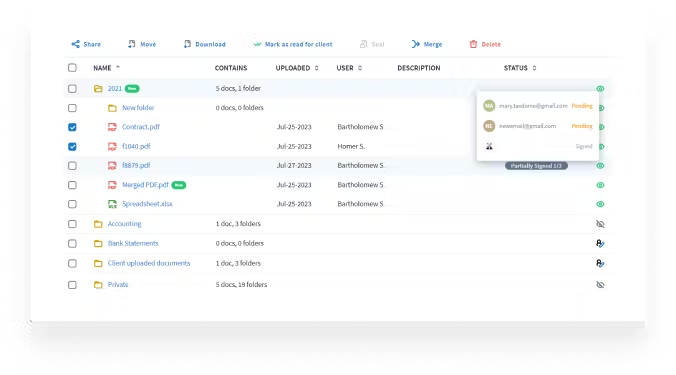This screenshot has width=676, height=375.
Task: Check the New folder checkbox
Action: point(72,108)
